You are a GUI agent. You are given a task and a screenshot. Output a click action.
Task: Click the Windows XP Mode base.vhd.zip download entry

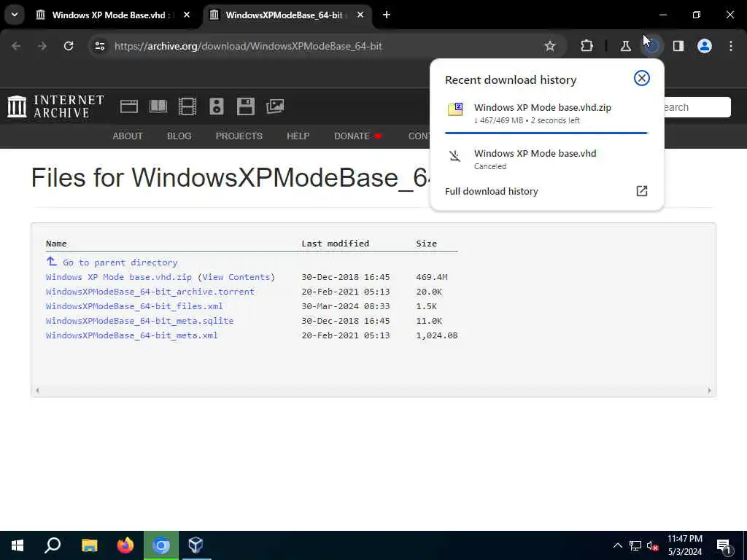pos(546,113)
